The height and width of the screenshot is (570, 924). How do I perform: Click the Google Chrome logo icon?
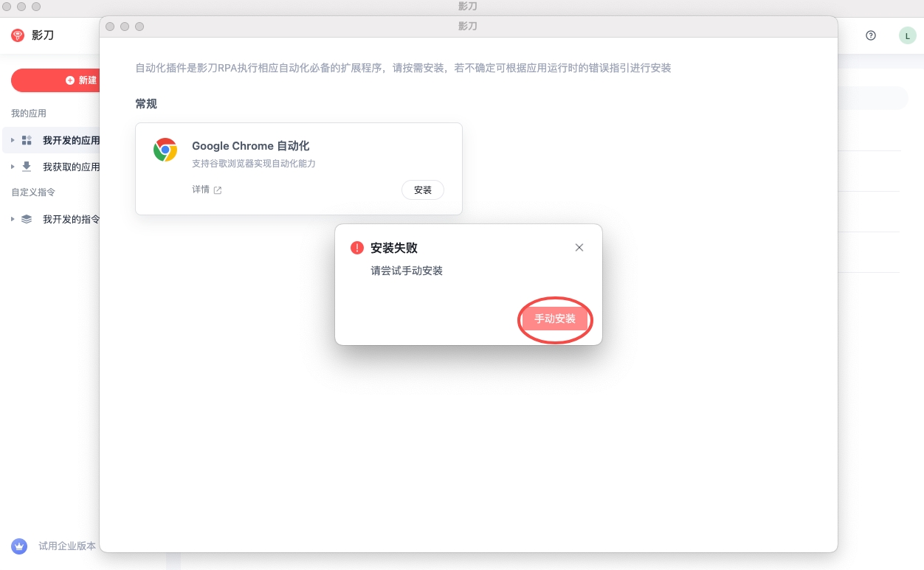click(x=165, y=150)
